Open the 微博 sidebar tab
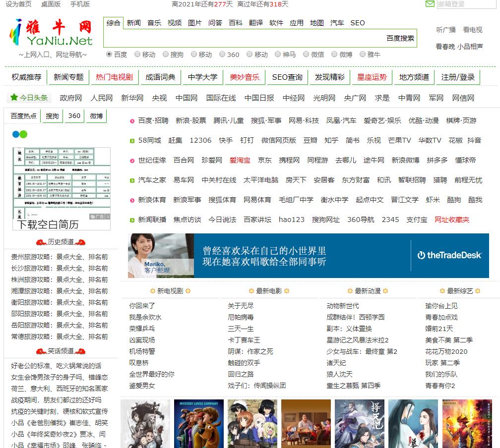Image resolution: width=500 pixels, height=448 pixels. pos(96,116)
